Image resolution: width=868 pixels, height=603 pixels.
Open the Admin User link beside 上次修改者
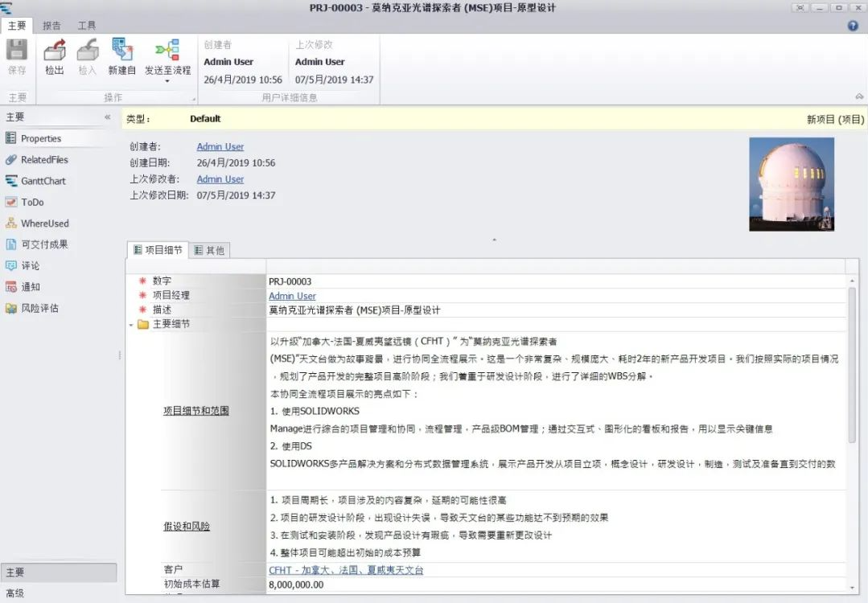(x=220, y=179)
